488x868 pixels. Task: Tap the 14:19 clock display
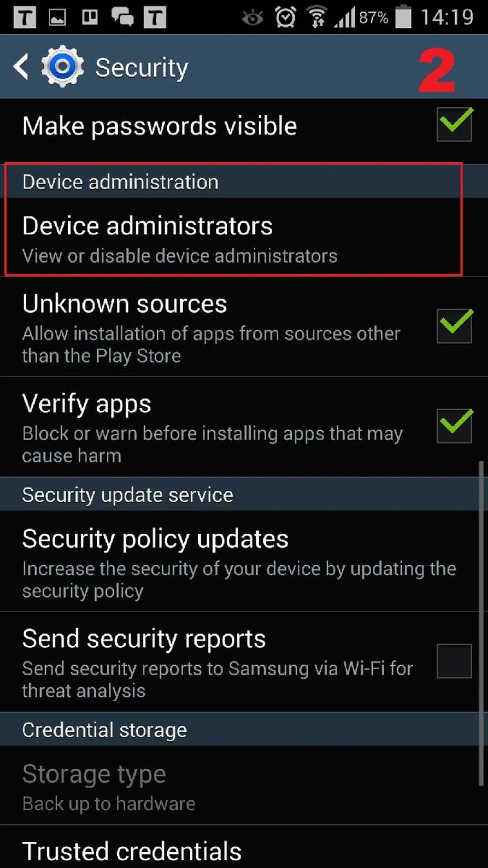coord(447,18)
